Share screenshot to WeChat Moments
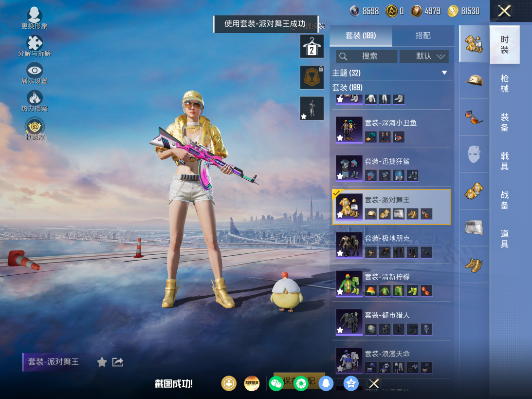 [x=301, y=384]
